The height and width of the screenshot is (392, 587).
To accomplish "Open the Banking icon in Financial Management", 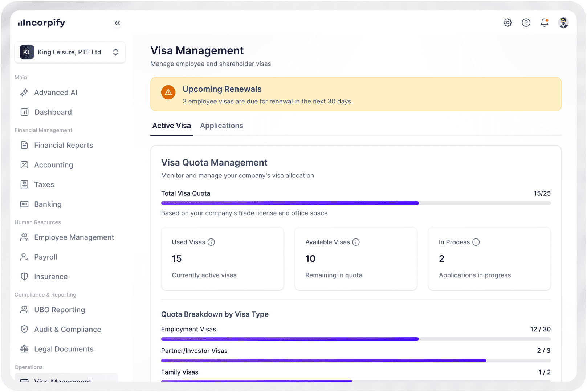I will (24, 204).
